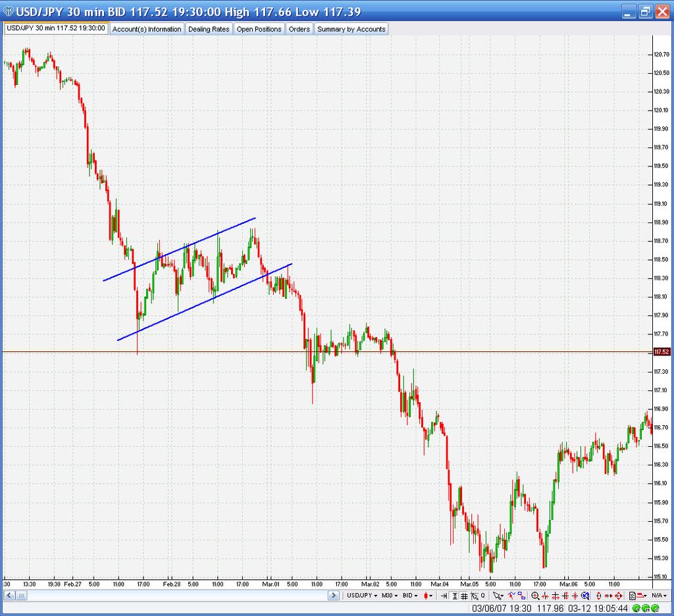Select the arrow cursor tool
This screenshot has width=674, height=616.
tap(498, 596)
